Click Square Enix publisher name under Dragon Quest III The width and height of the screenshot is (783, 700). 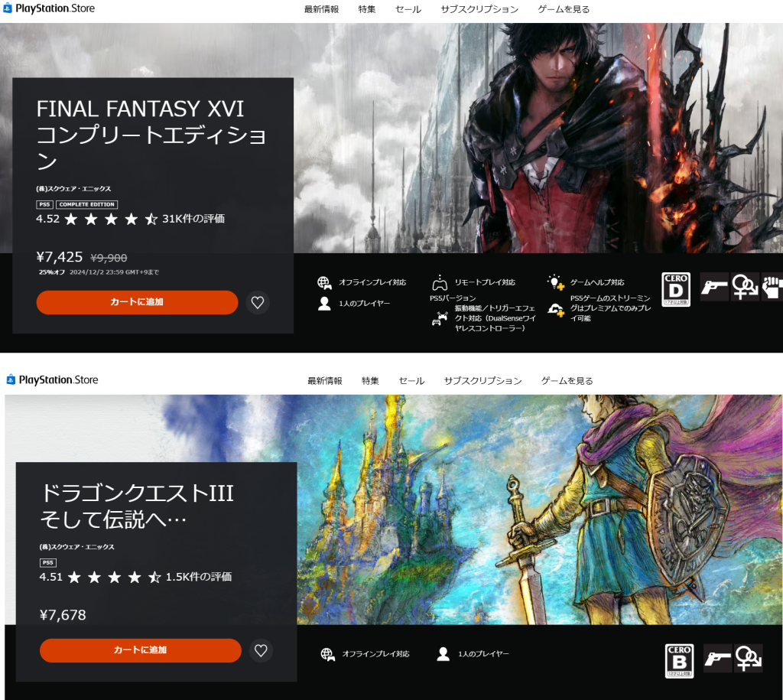(77, 547)
